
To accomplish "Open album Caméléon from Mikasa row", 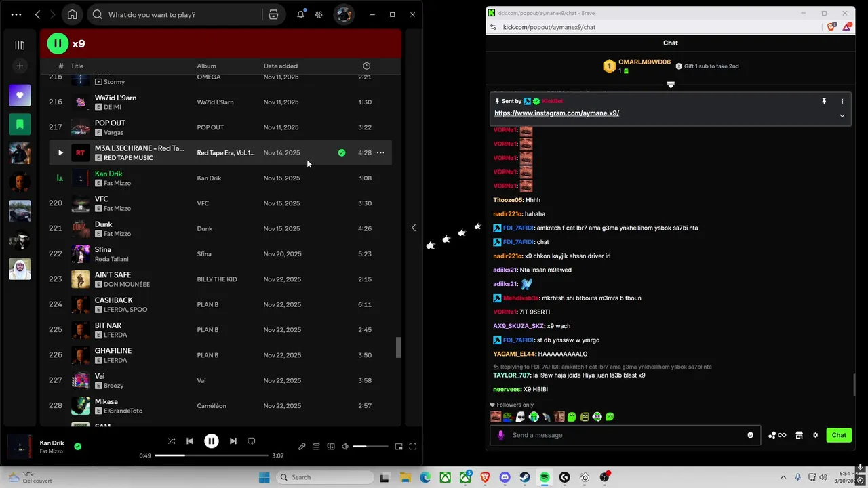I will click(212, 406).
